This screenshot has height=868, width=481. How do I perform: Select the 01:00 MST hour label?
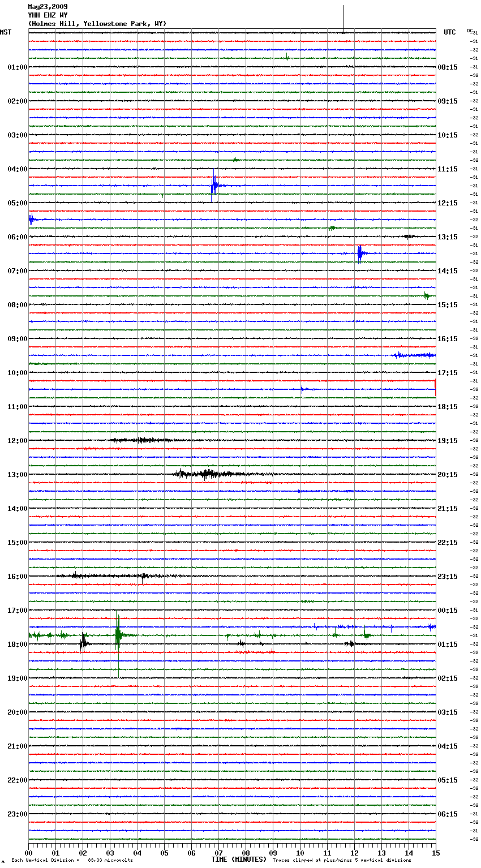point(17,67)
